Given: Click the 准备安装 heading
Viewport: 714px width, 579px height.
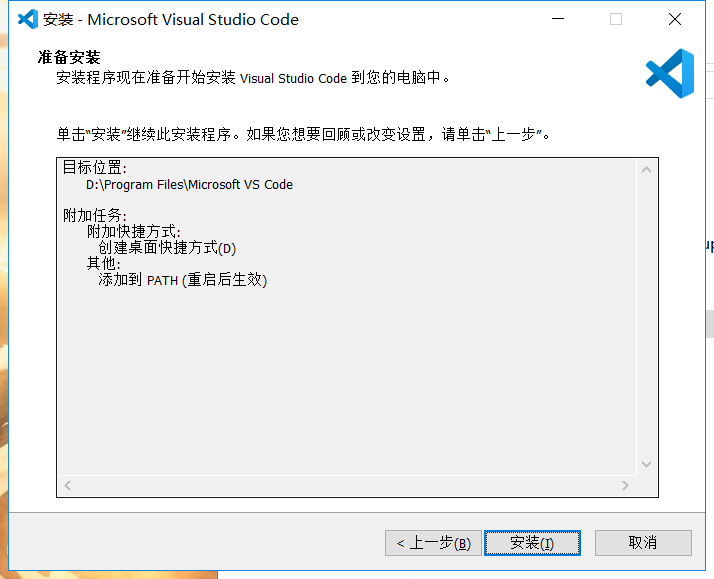Looking at the screenshot, I should coord(69,57).
